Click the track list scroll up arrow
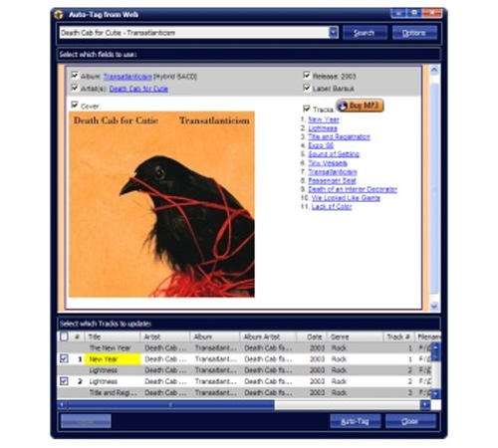Image resolution: width=498 pixels, height=448 pixels. [435, 346]
